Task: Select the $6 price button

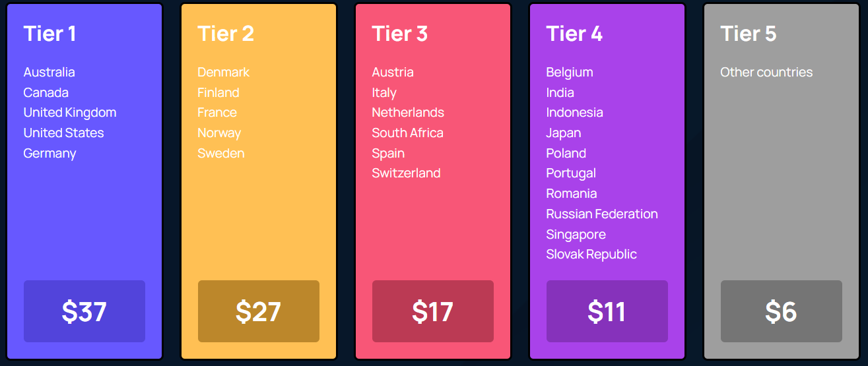Action: [x=782, y=311]
